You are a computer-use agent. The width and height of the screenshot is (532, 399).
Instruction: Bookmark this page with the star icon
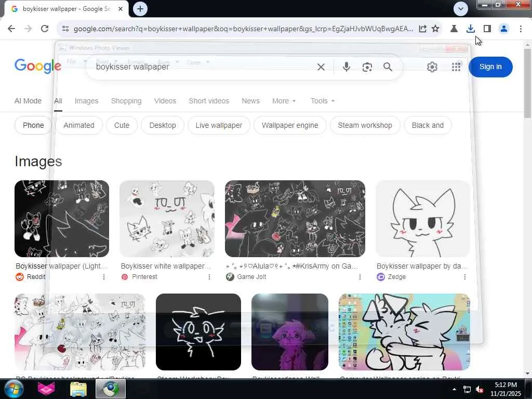pos(435,29)
